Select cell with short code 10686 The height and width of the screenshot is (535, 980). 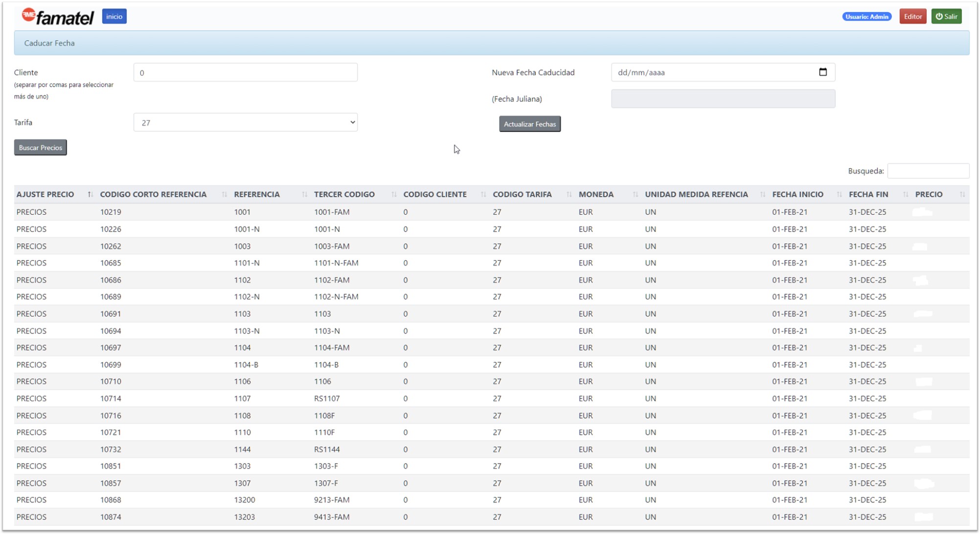[111, 280]
